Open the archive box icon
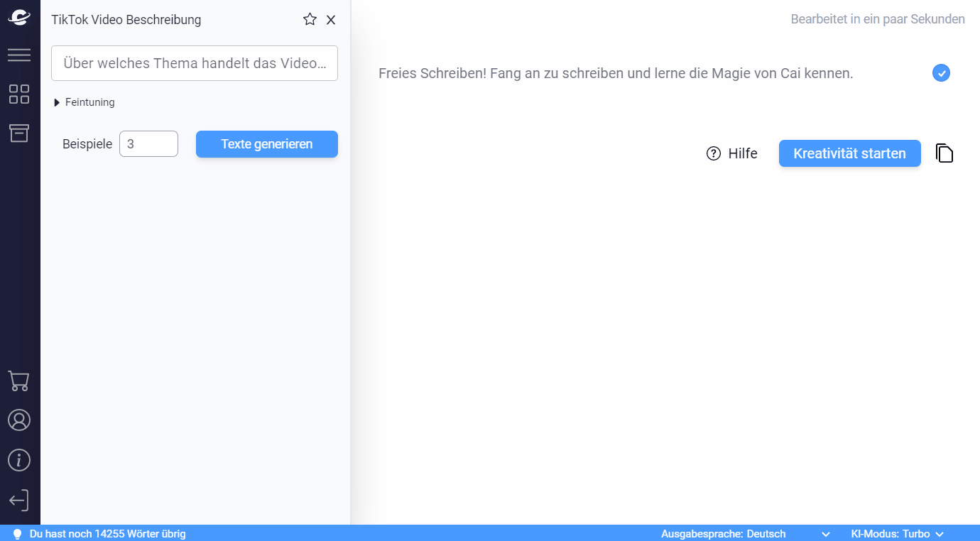 [x=19, y=133]
